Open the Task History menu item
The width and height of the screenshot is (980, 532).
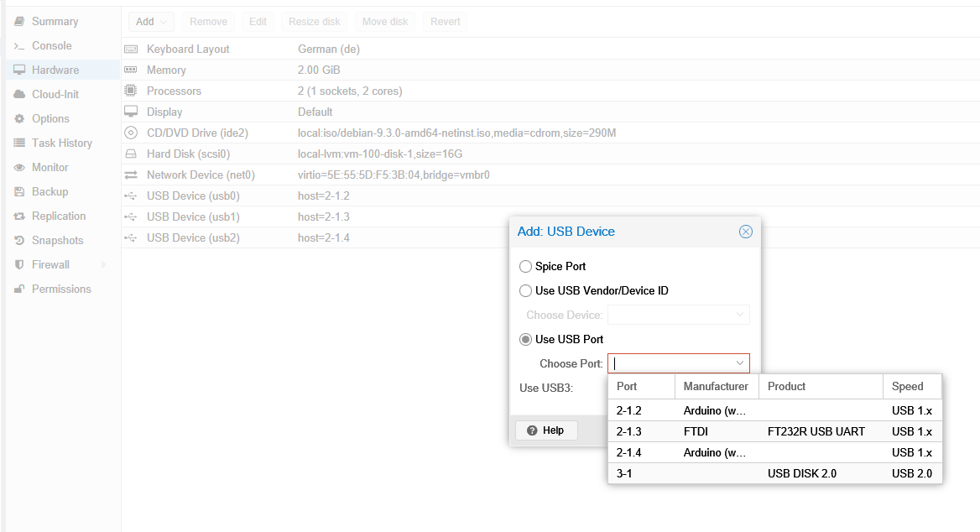coord(61,143)
